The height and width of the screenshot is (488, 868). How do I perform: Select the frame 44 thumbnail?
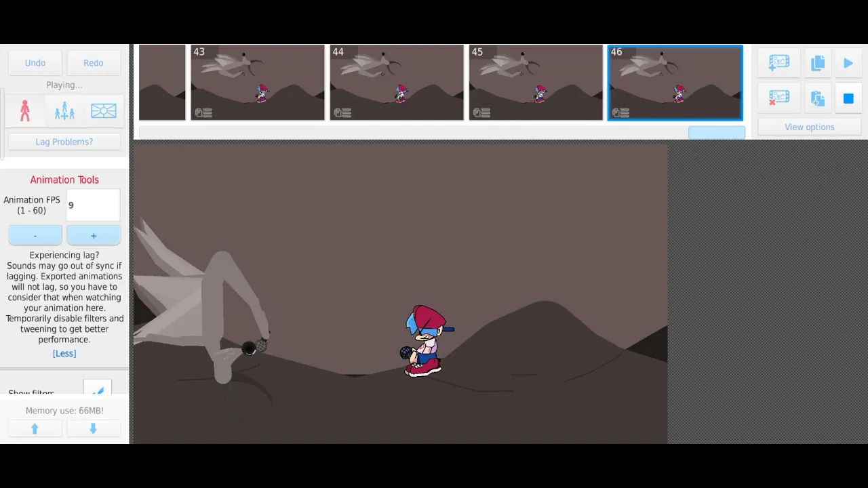[x=397, y=82]
